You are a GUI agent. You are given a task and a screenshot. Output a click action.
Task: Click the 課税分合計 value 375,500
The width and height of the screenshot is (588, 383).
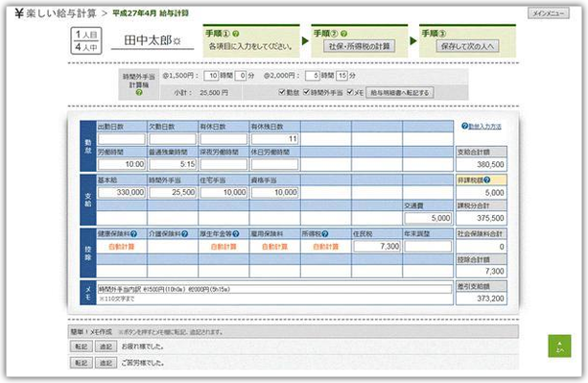coord(490,218)
